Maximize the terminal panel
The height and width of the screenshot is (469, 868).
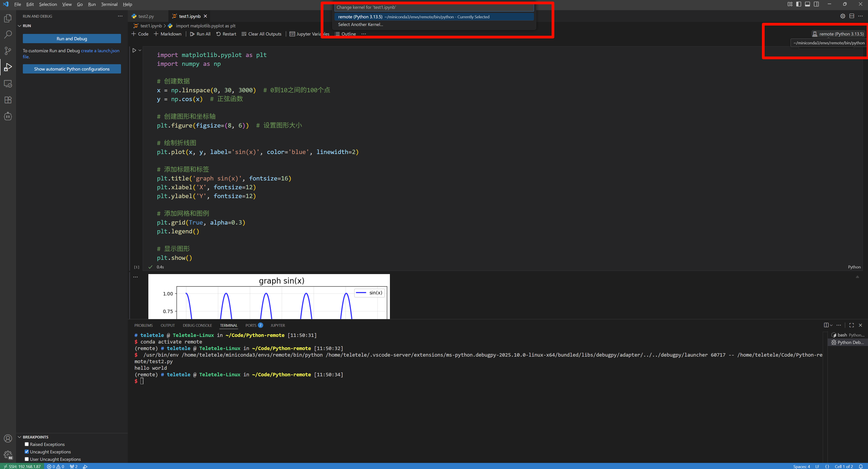[x=851, y=325]
